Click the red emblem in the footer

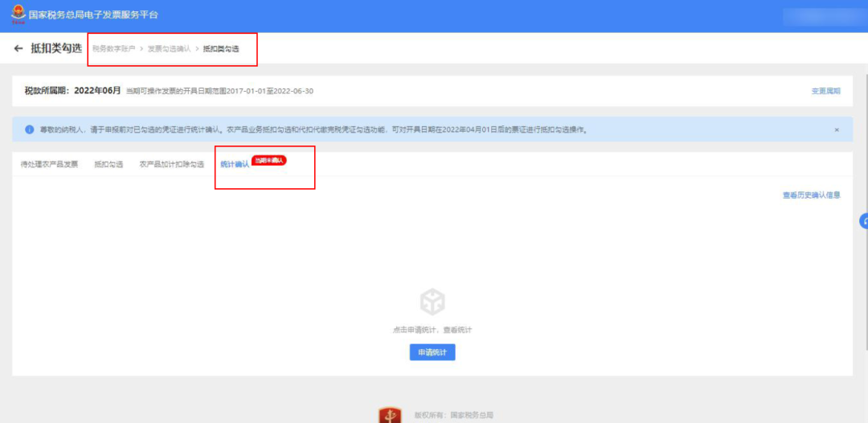click(390, 416)
